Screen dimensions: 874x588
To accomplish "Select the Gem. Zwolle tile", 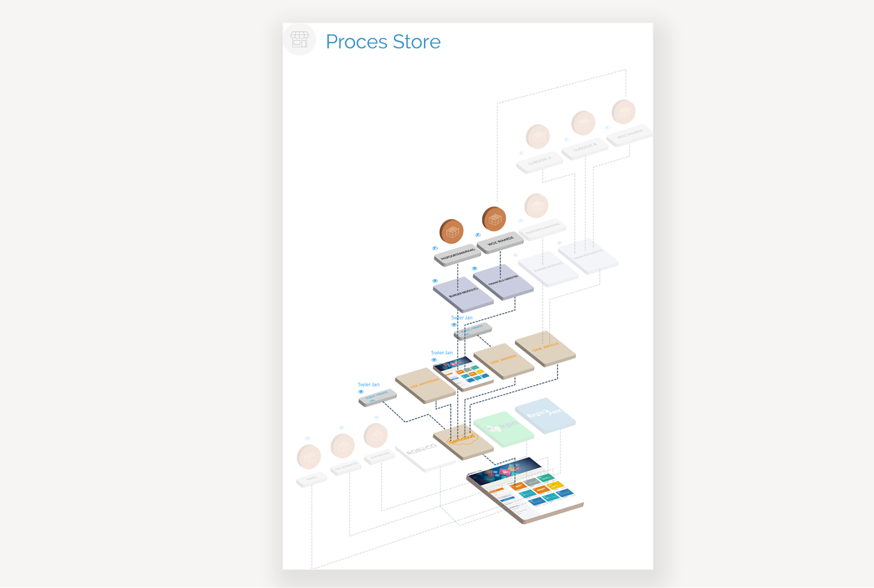I will 545,347.
